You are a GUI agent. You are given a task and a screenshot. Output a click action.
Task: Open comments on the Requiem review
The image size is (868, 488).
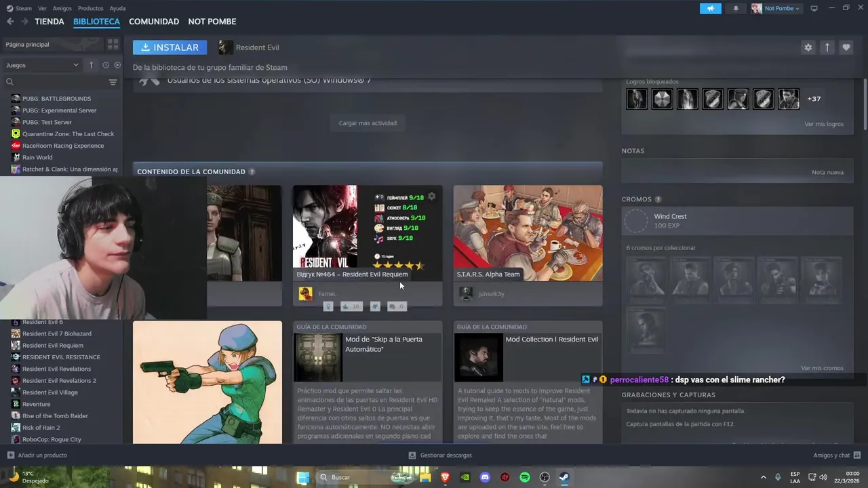point(397,306)
